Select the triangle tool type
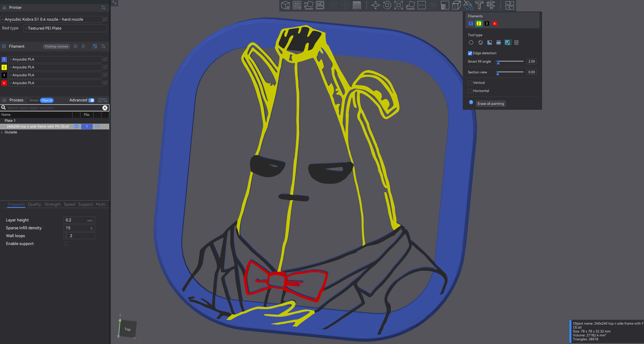This screenshot has height=344, width=644. (490, 42)
